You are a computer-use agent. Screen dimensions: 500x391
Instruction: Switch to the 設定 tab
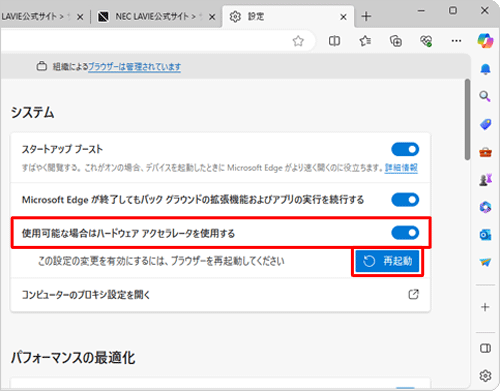coord(288,16)
